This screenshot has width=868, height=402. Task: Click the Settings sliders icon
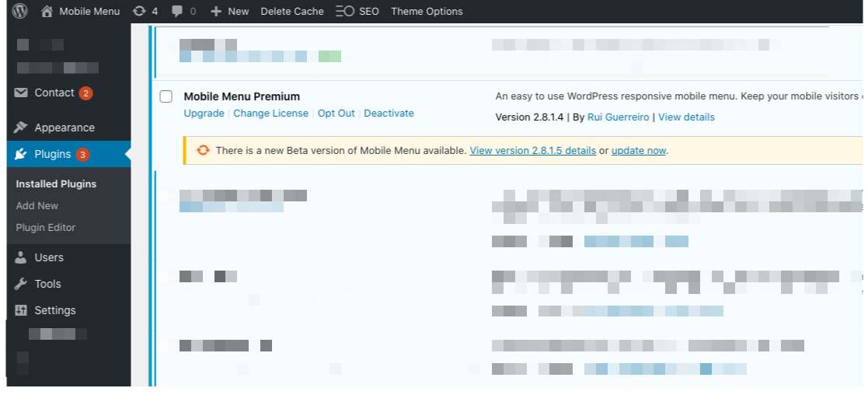[x=21, y=310]
